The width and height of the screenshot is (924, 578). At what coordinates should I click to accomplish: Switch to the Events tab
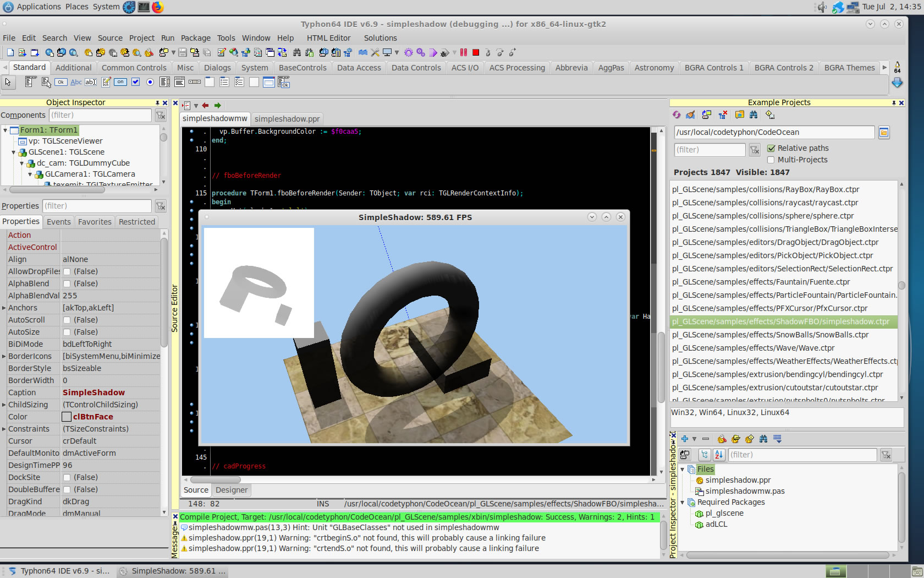click(59, 222)
